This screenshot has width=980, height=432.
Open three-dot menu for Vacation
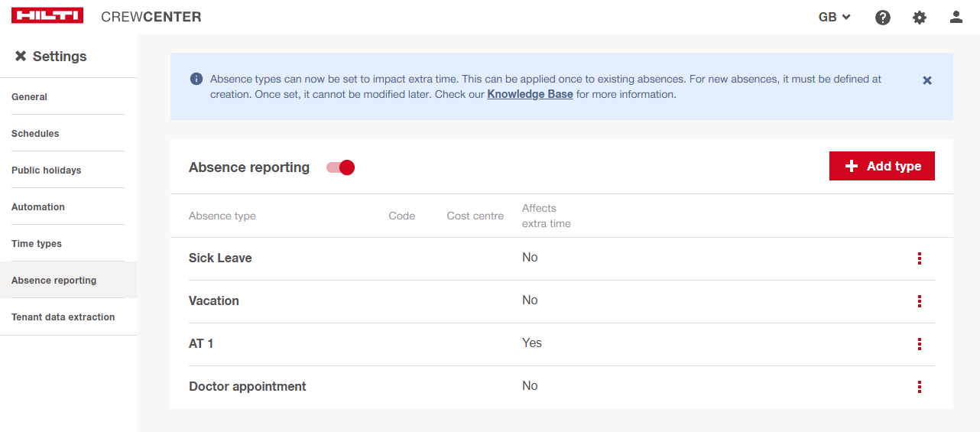pyautogui.click(x=919, y=301)
